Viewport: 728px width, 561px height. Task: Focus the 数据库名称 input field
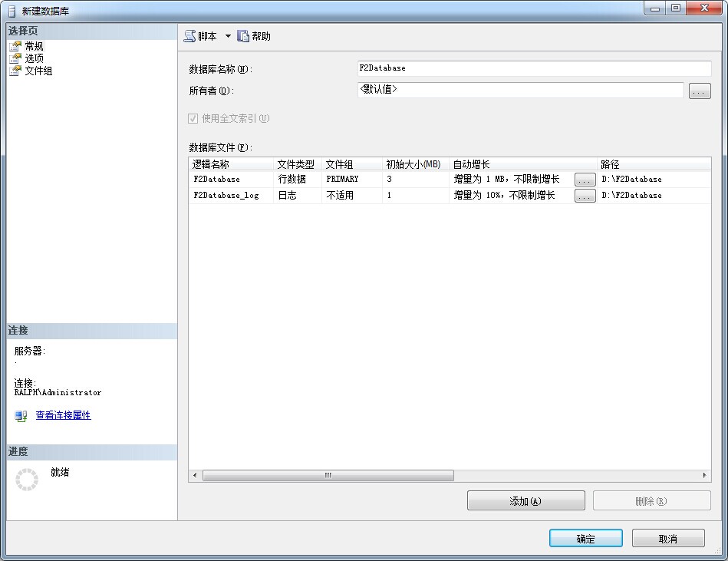(x=534, y=68)
